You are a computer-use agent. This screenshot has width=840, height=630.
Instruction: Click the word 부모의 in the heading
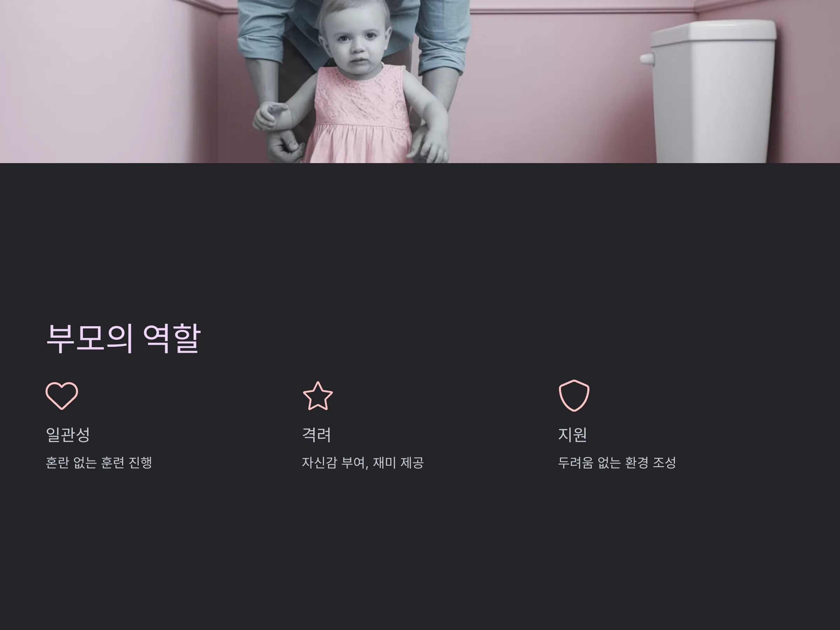(90, 338)
